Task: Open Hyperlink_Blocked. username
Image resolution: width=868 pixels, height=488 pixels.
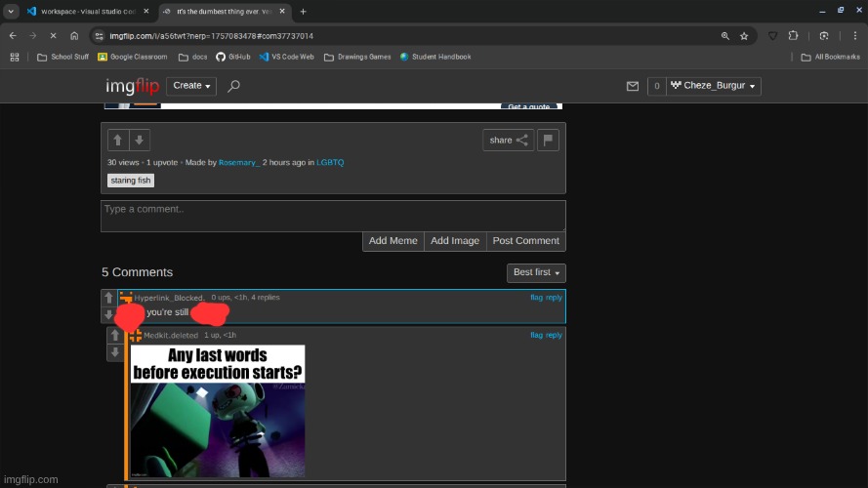Action: [169, 298]
